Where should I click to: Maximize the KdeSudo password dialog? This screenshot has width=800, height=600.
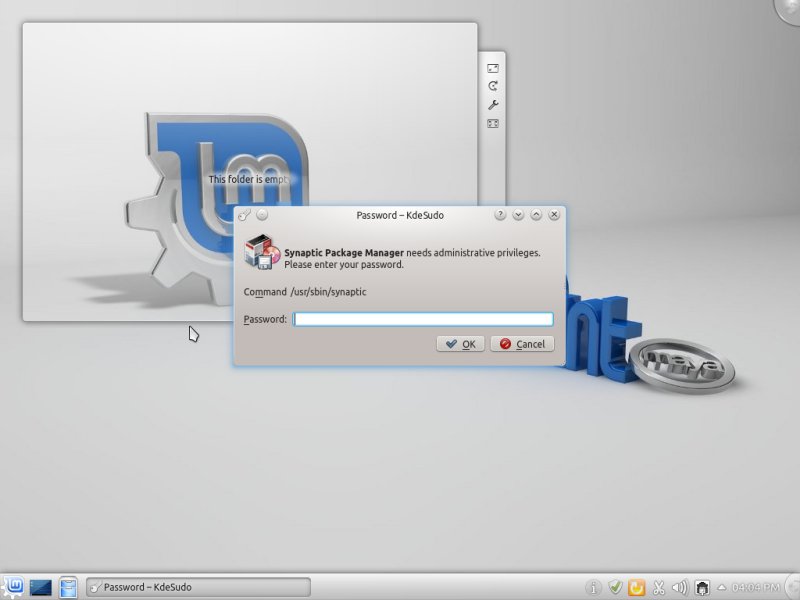click(536, 215)
